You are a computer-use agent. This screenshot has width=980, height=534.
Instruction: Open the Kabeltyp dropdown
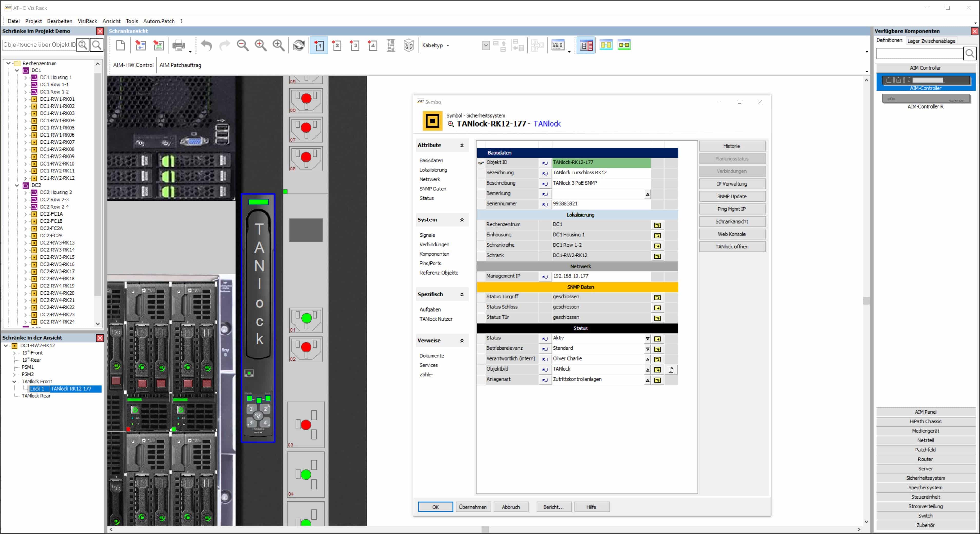tap(486, 45)
